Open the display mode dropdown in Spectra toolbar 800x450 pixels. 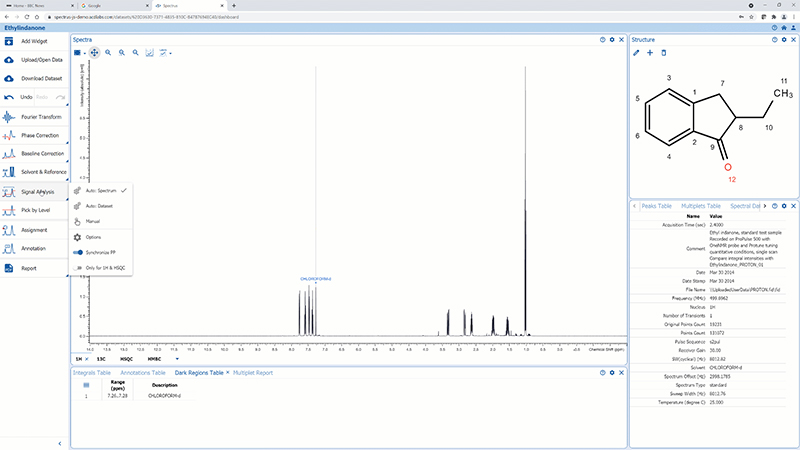click(80, 52)
